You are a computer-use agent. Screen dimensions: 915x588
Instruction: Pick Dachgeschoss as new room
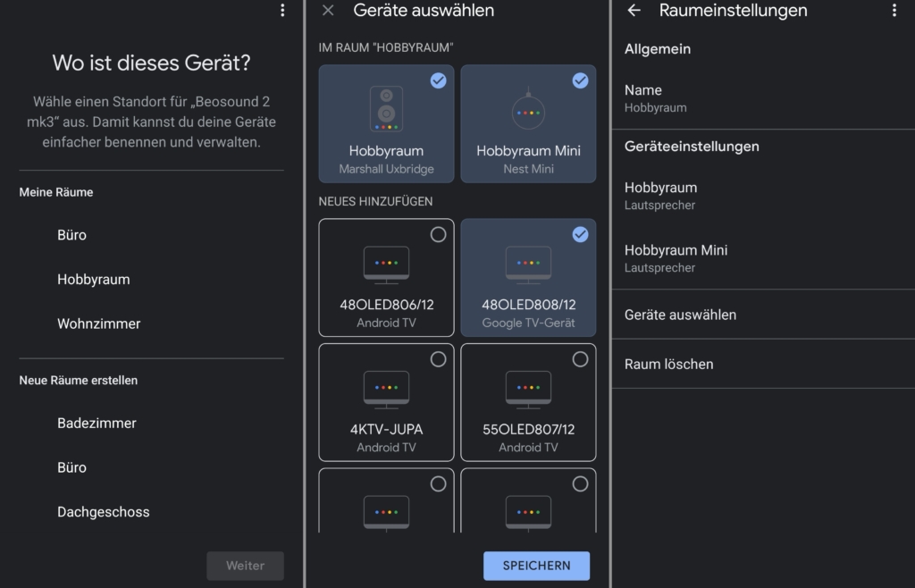tap(103, 512)
